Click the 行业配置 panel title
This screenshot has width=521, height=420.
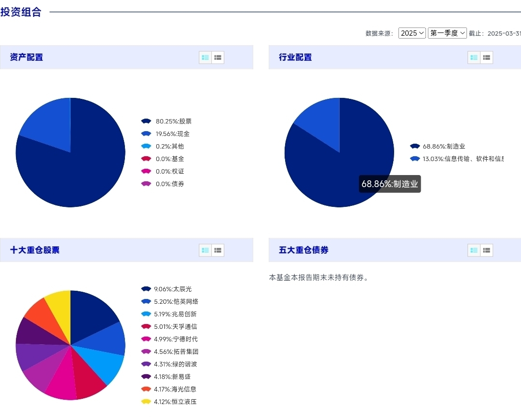tap(295, 57)
